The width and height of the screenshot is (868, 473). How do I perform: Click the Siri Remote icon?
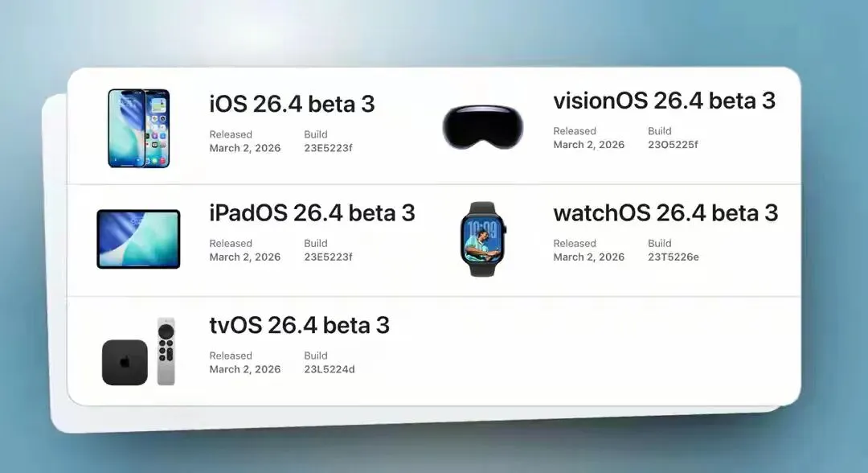[166, 352]
